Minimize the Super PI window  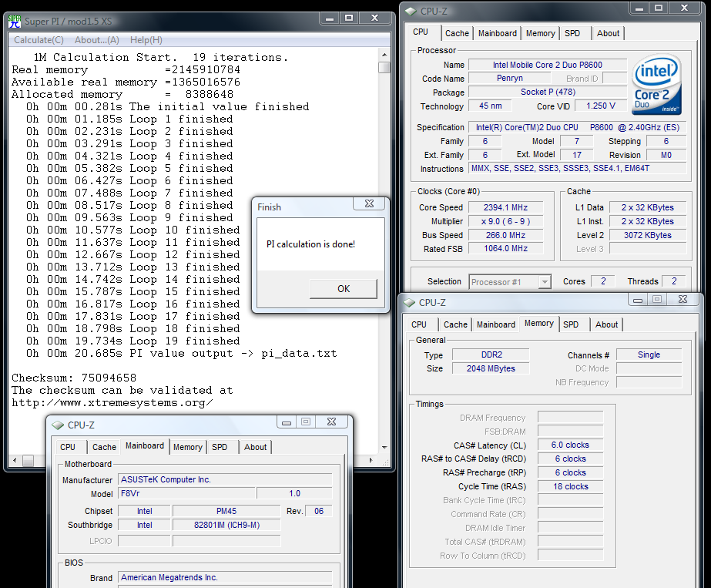[x=330, y=18]
